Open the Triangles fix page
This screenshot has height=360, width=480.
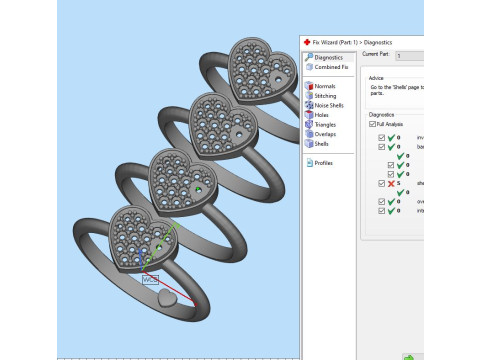click(x=320, y=125)
